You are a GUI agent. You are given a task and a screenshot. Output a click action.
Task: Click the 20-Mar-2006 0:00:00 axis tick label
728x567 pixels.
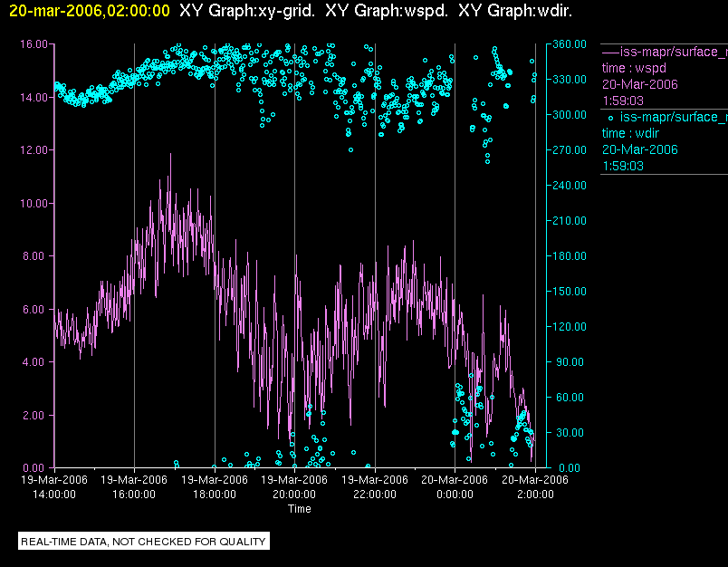click(455, 487)
